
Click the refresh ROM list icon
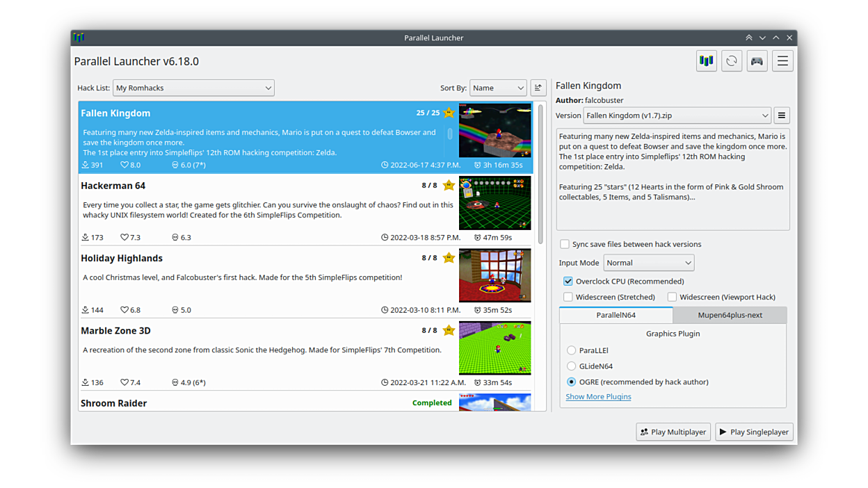[732, 61]
